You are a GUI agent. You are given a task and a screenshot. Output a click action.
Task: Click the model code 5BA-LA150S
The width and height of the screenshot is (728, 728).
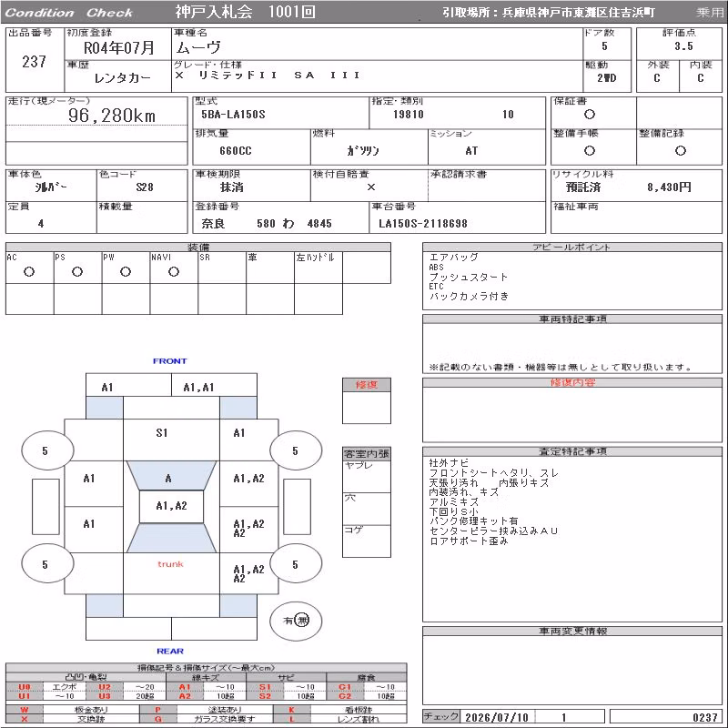click(x=233, y=115)
